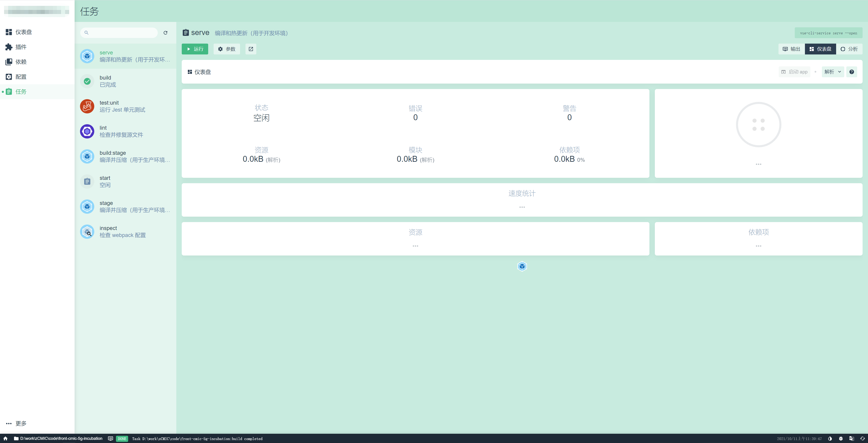This screenshot has width=868, height=443.
Task: Click the ESLint icon for lint
Action: [x=87, y=131]
